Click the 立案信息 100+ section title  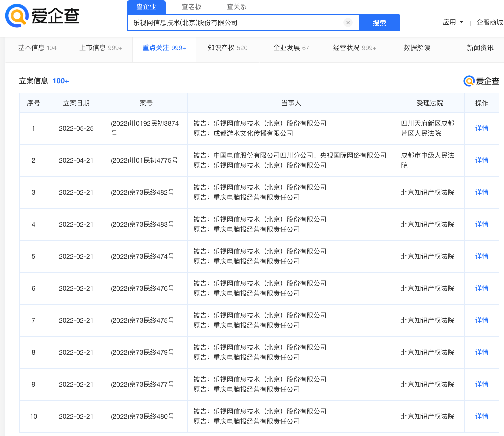click(44, 81)
